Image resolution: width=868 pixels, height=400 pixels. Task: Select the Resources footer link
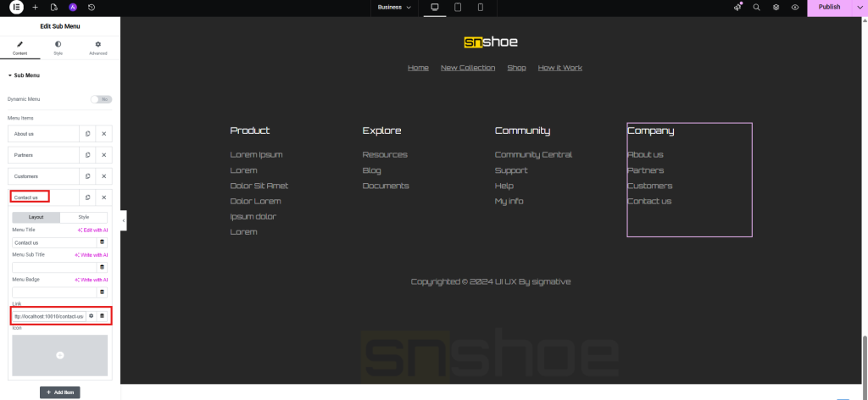tap(385, 154)
